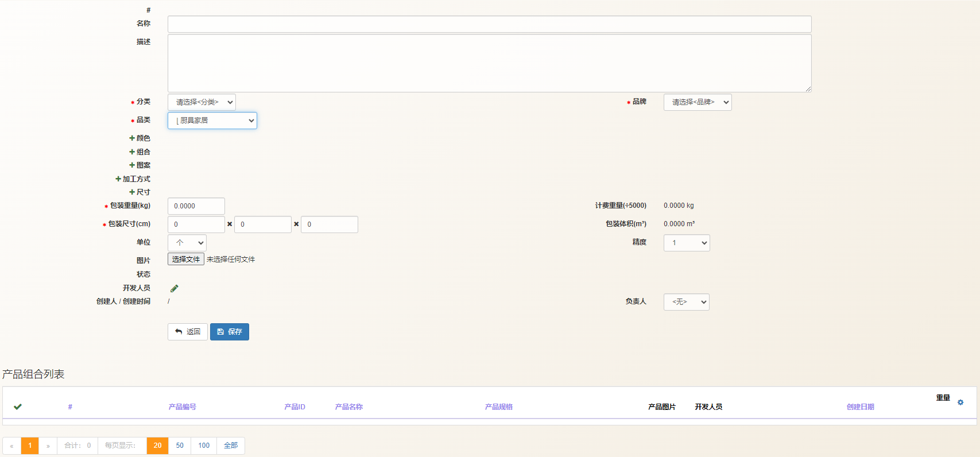The height and width of the screenshot is (457, 980).
Task: Sort by 产品编号 column header
Action: pyautogui.click(x=183, y=407)
